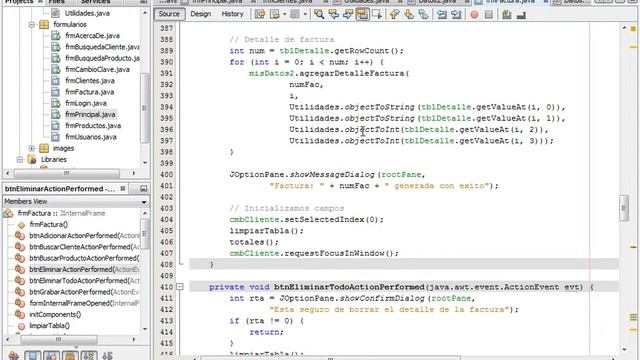Collapse the Libraries node

20,160
